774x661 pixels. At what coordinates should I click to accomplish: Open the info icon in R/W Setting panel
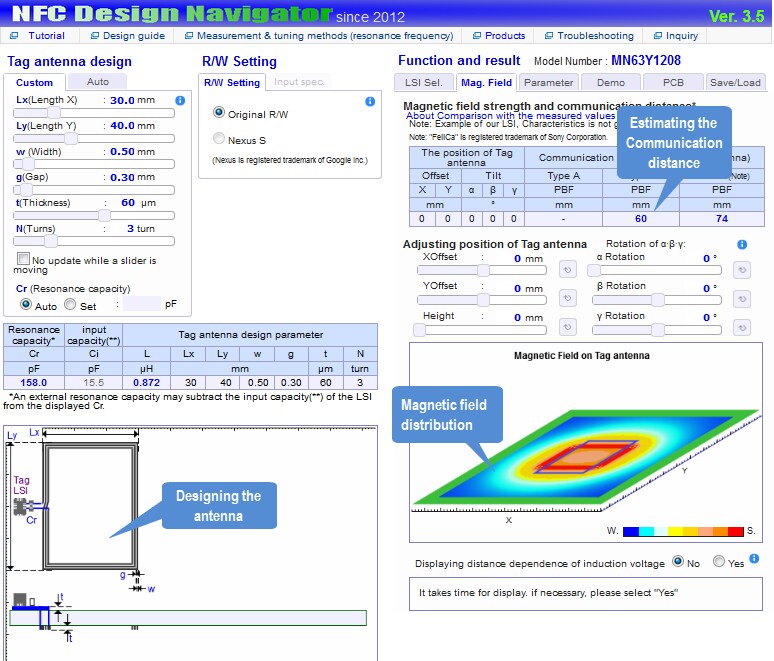pyautogui.click(x=370, y=102)
